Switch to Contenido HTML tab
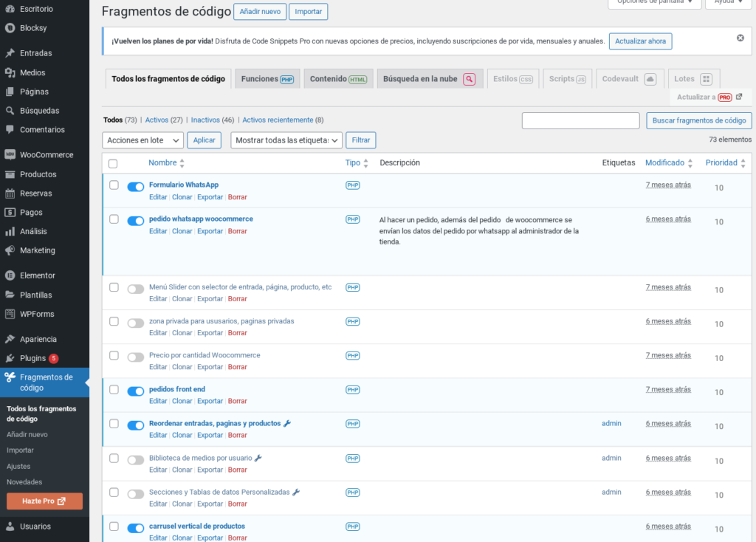The image size is (756, 542). (x=338, y=78)
